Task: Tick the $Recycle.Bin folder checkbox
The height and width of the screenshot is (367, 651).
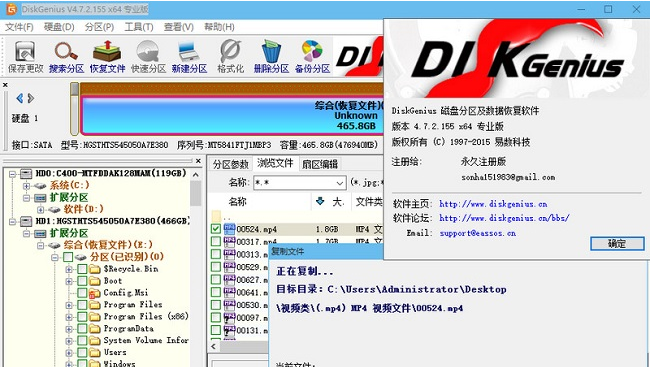Action: (82, 269)
